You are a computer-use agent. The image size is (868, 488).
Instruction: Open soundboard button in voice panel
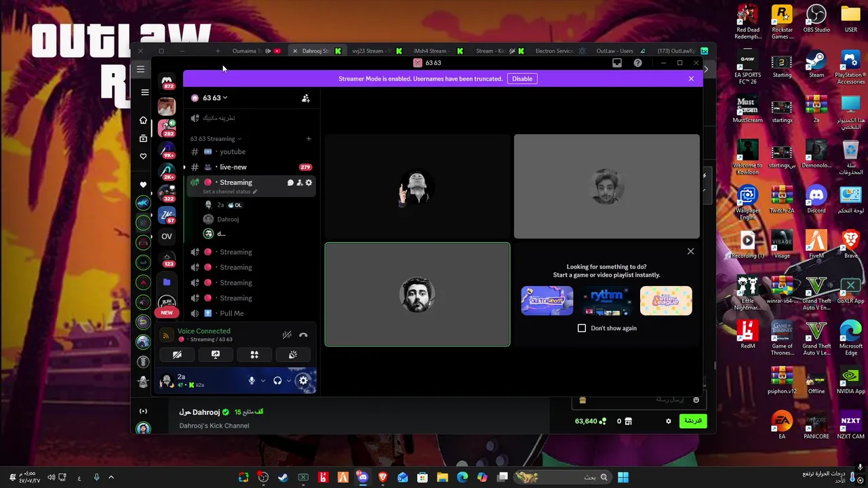click(x=293, y=354)
